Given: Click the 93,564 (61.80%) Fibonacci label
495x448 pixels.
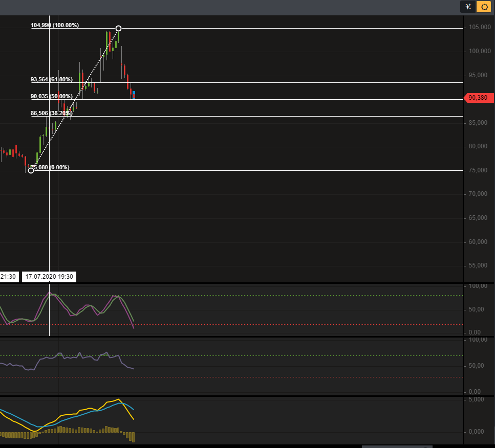Looking at the screenshot, I should pos(52,79).
